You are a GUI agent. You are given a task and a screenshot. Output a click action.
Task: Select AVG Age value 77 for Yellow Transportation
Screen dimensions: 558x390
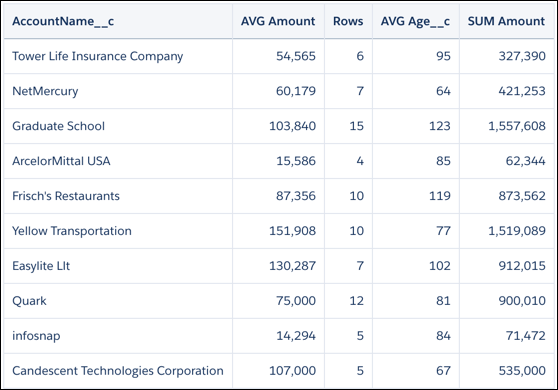tap(443, 231)
